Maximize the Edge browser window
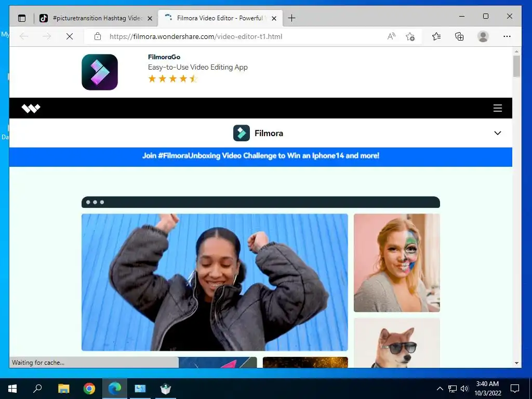 (x=486, y=16)
